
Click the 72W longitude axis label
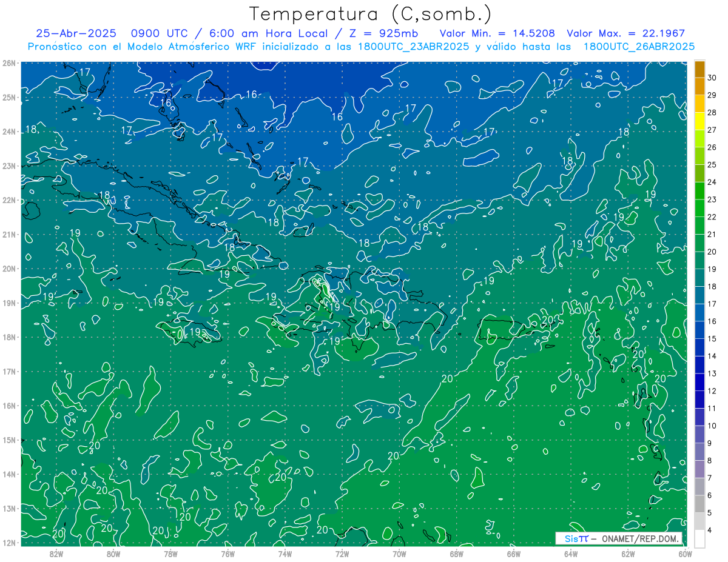342,554
